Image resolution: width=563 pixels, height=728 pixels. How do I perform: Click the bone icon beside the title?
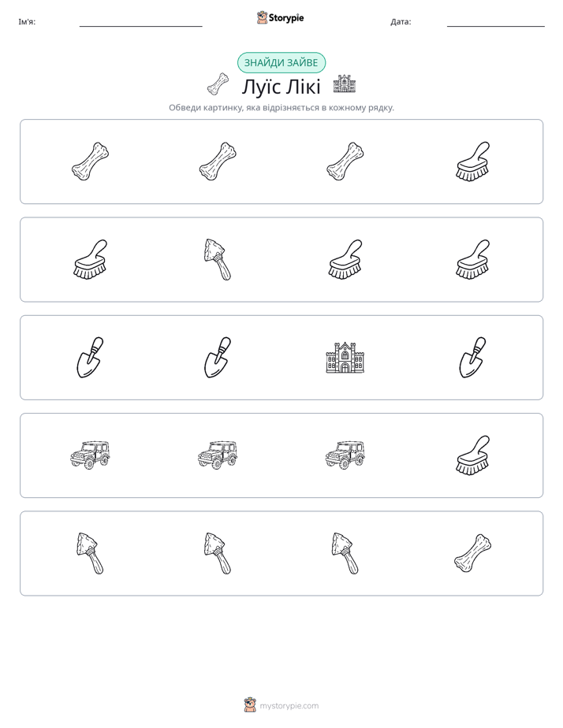[218, 84]
